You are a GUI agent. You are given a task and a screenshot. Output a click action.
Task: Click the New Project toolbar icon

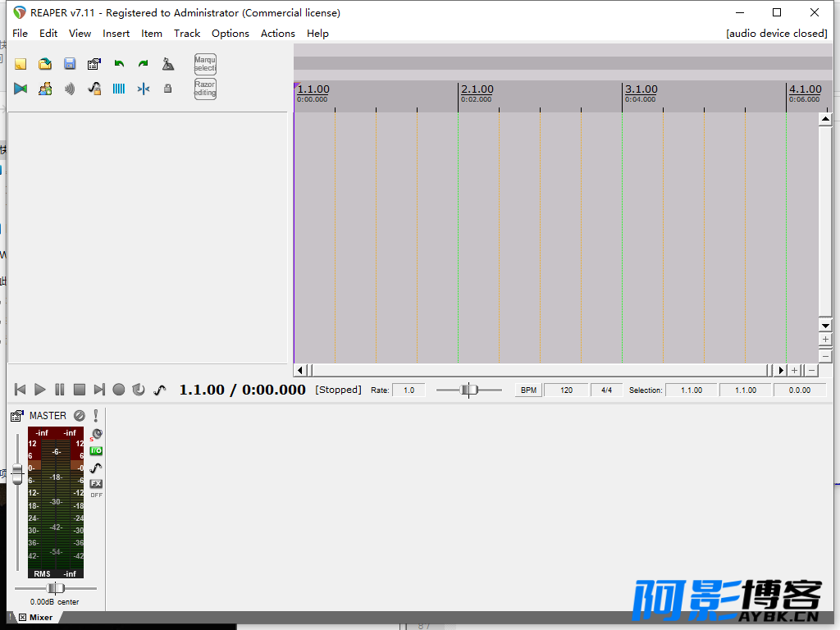(x=21, y=64)
